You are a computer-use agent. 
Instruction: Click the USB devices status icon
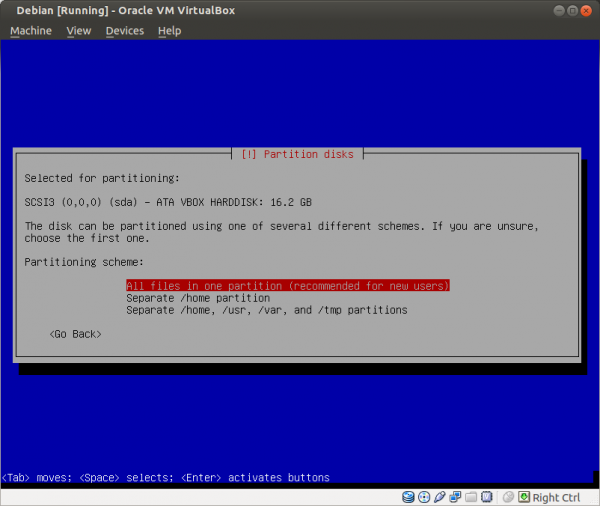coord(440,497)
